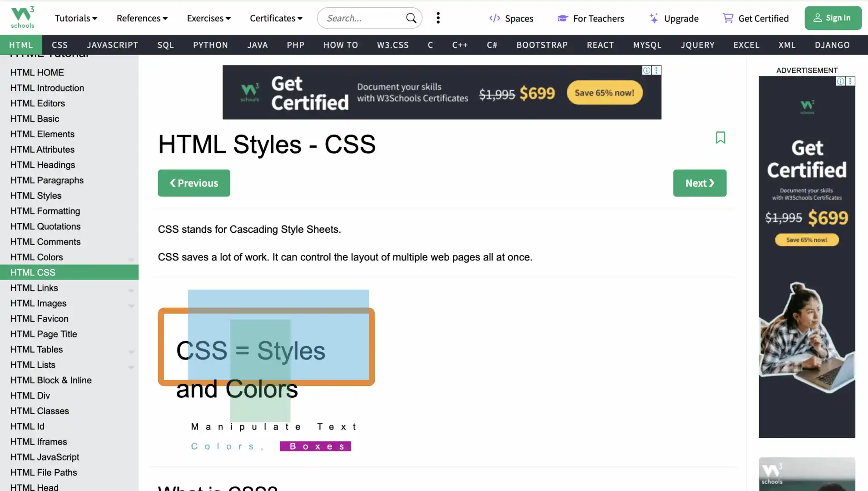Image resolution: width=868 pixels, height=491 pixels.
Task: Expand the HTML Lists submenu arrow
Action: (x=131, y=367)
